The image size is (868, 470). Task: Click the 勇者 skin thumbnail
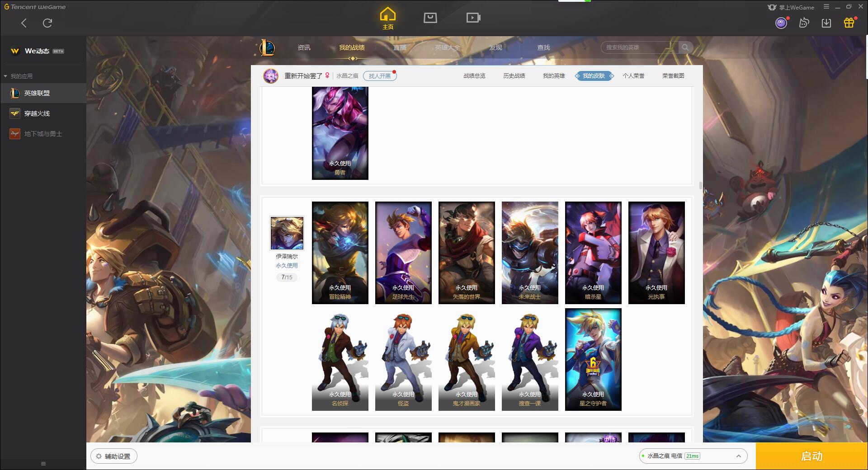(x=340, y=133)
